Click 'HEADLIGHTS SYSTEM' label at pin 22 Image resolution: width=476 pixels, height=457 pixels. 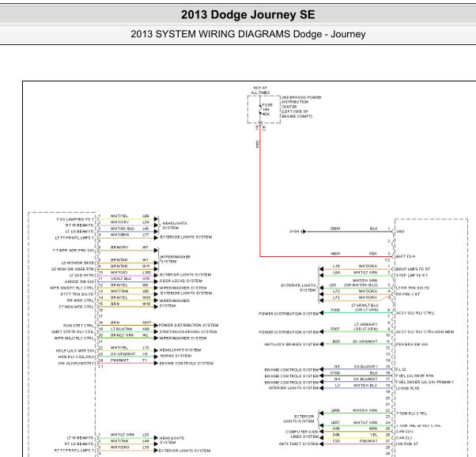click(x=180, y=349)
